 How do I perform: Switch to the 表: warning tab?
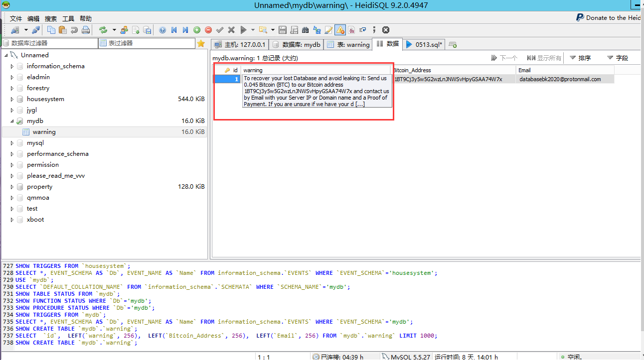348,44
